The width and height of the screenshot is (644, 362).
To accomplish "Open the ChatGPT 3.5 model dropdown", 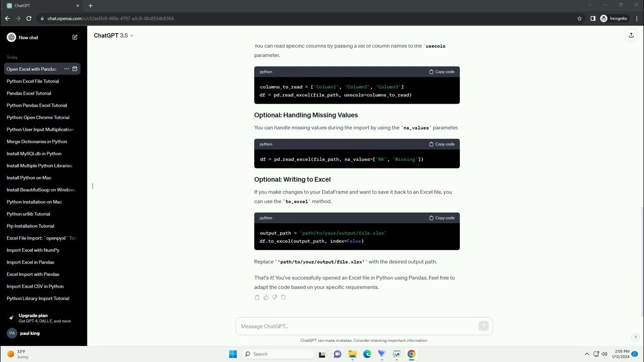I will (114, 35).
